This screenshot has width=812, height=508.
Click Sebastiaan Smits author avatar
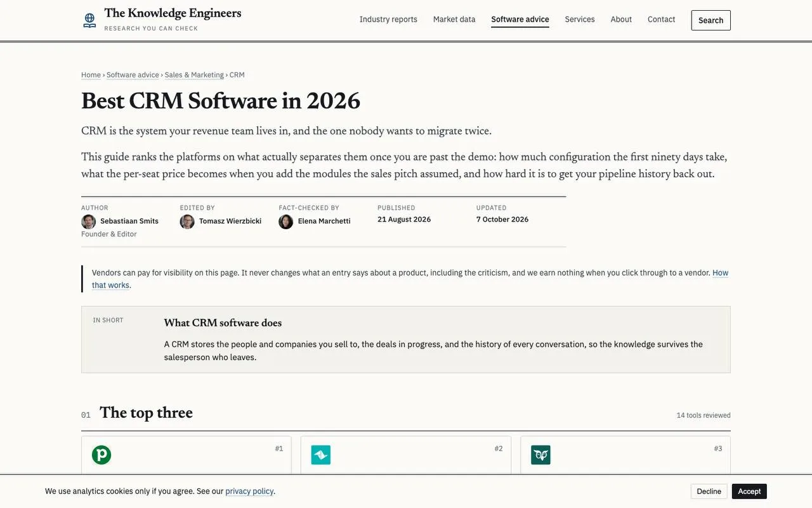[89, 222]
